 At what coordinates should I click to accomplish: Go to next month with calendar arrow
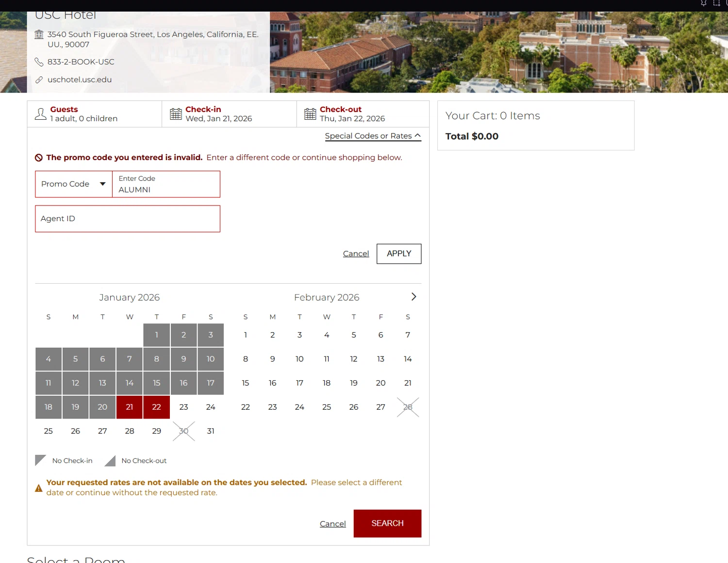(x=414, y=297)
